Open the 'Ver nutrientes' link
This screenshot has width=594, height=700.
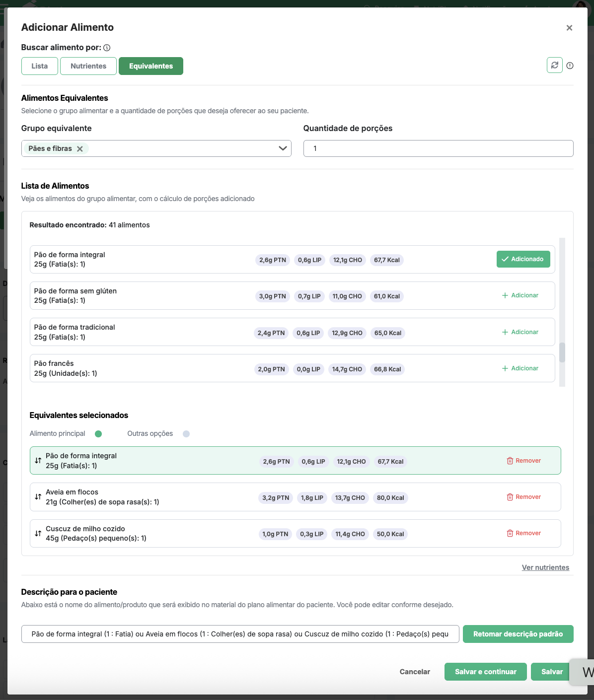click(545, 567)
